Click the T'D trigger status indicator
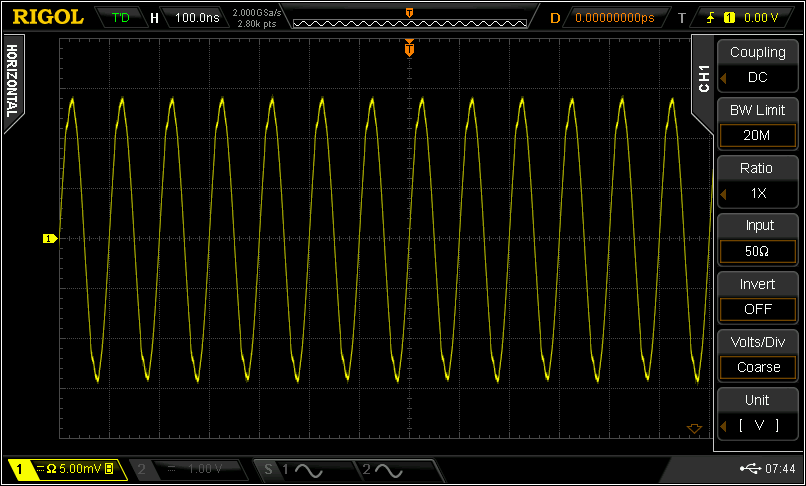Image resolution: width=806 pixels, height=486 pixels. 121,17
